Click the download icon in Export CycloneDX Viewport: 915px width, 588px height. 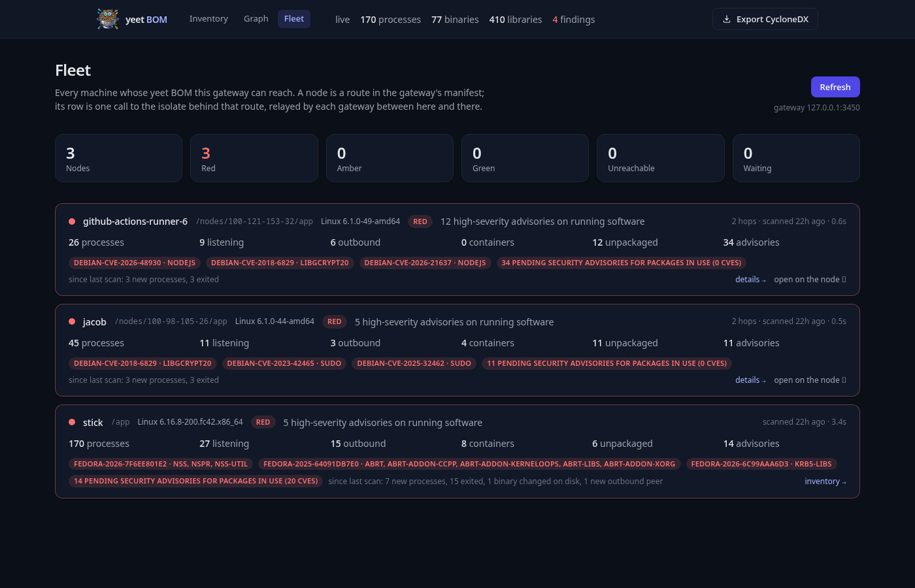pyautogui.click(x=726, y=19)
